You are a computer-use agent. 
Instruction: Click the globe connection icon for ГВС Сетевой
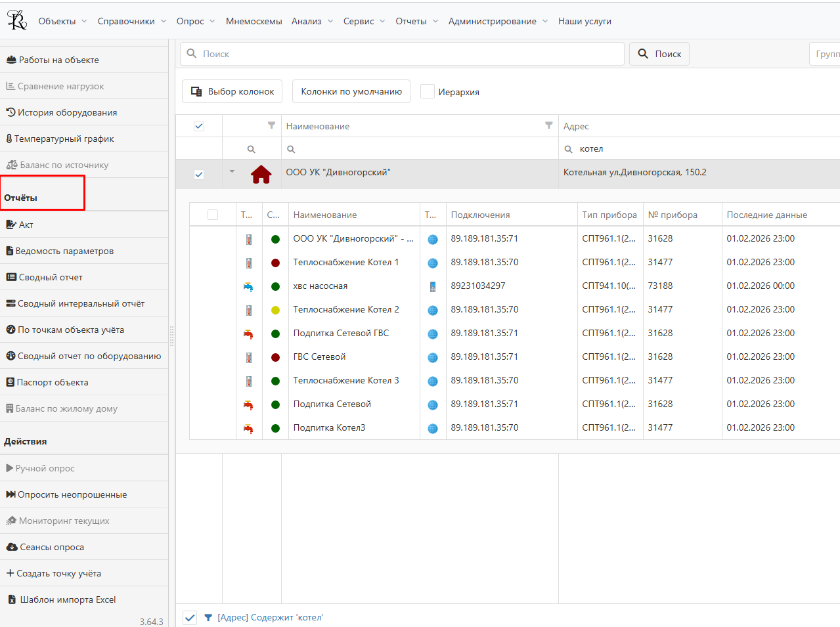[432, 357]
